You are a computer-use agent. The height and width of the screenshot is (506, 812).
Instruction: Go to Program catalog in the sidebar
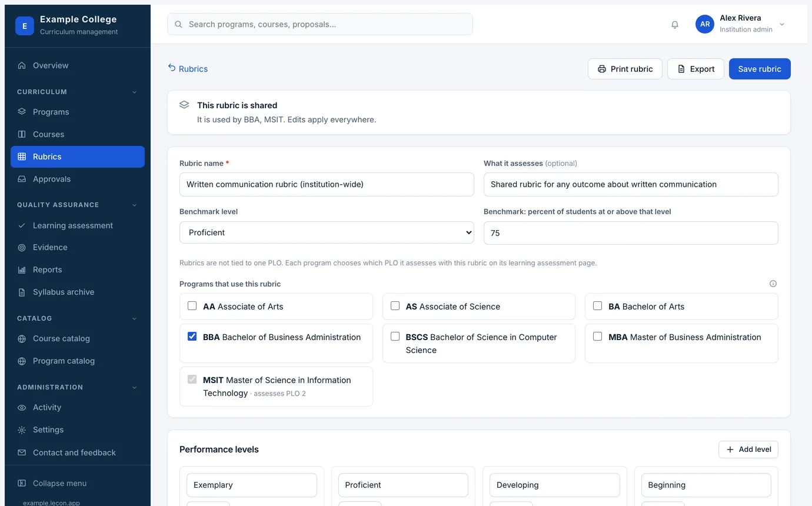coord(78,361)
